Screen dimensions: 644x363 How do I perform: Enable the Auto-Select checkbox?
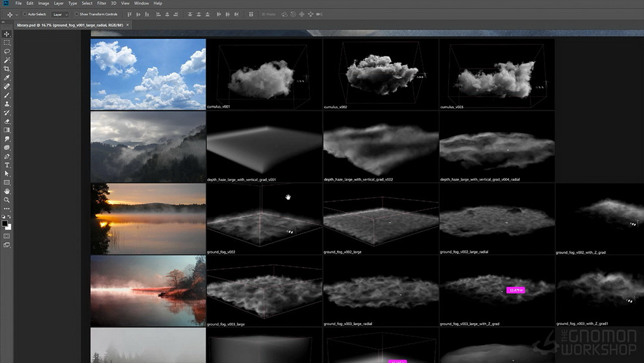[x=24, y=14]
